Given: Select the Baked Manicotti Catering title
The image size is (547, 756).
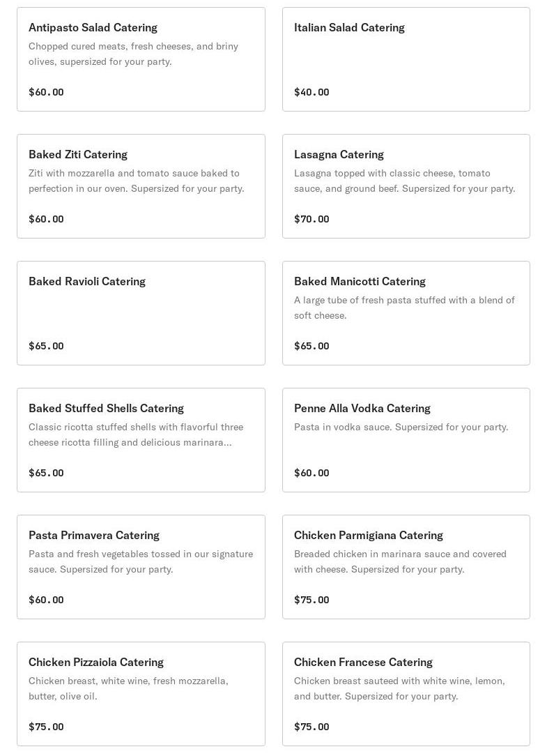Looking at the screenshot, I should click(x=360, y=282).
